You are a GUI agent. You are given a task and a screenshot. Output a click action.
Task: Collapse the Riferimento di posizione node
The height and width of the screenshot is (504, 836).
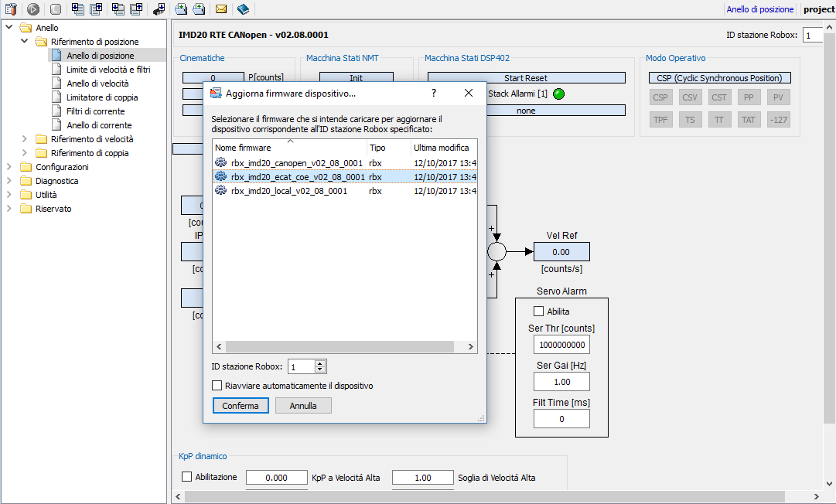[x=25, y=40]
